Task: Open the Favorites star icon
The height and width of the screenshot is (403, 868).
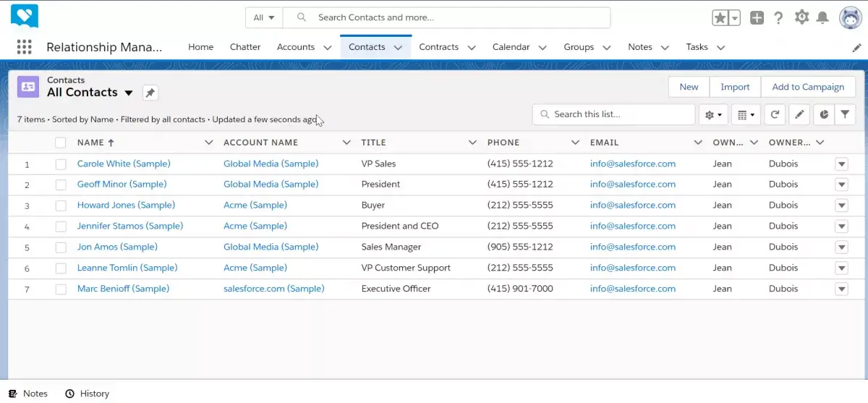Action: (x=720, y=18)
